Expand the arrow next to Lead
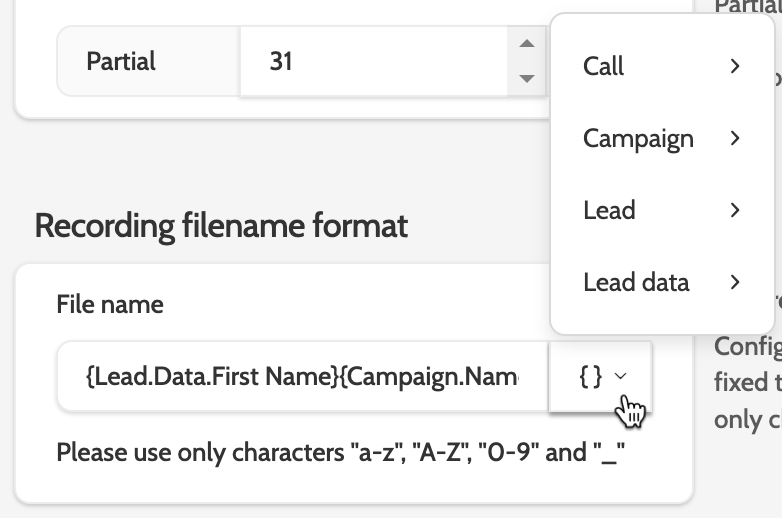Image resolution: width=782 pixels, height=518 pixels. [735, 210]
